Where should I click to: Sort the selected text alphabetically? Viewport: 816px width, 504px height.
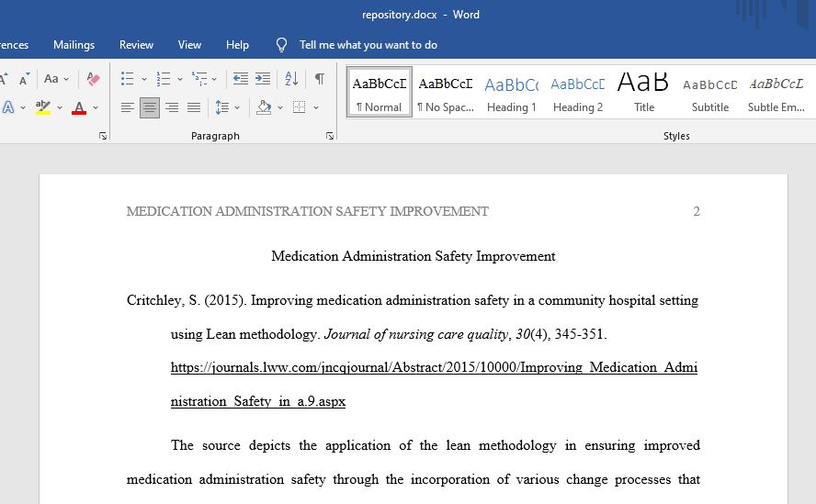[291, 79]
